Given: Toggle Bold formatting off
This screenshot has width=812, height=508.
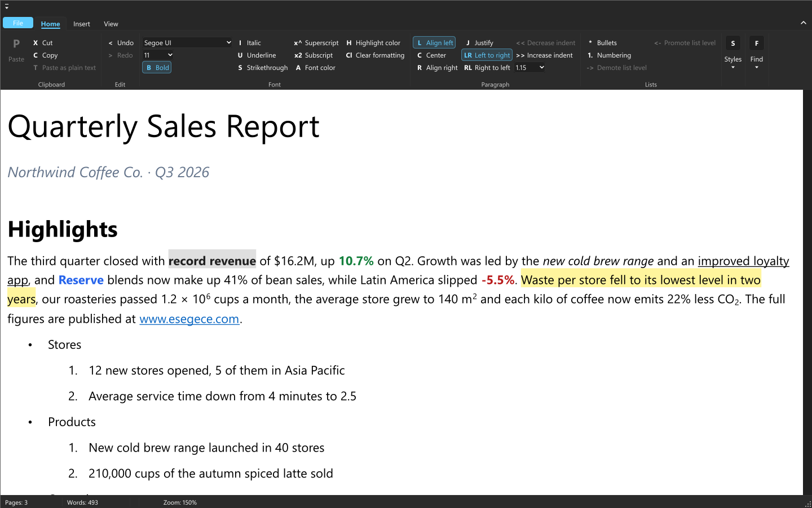Looking at the screenshot, I should tap(157, 68).
